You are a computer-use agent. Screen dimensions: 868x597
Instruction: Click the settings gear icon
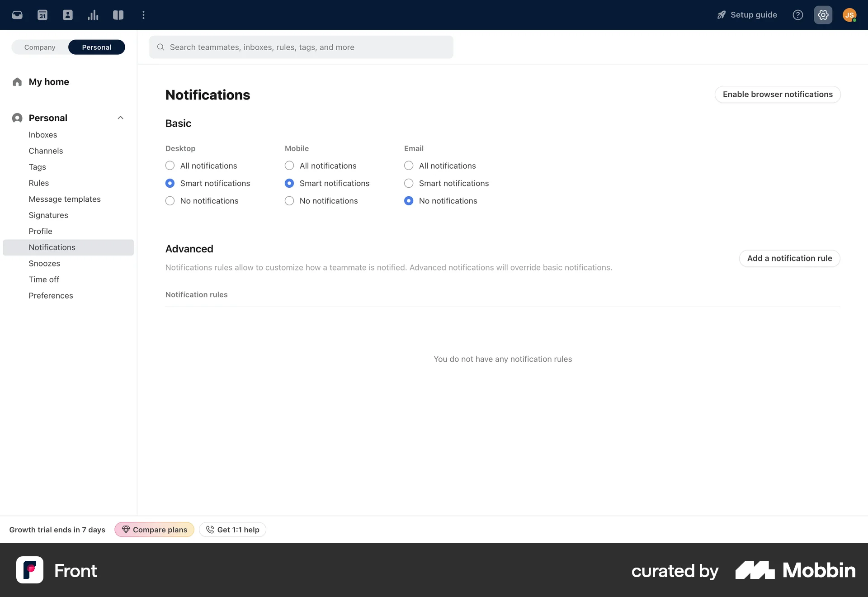[823, 14]
